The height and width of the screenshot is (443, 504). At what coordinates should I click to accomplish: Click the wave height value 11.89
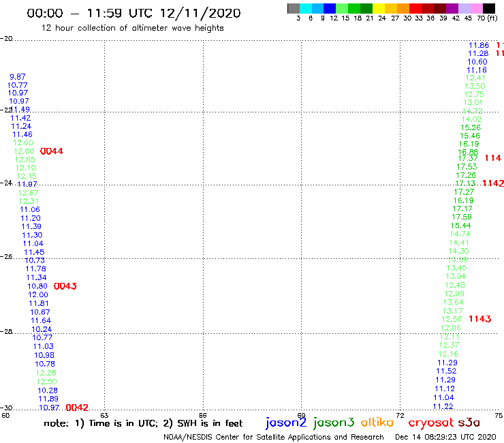pyautogui.click(x=48, y=399)
